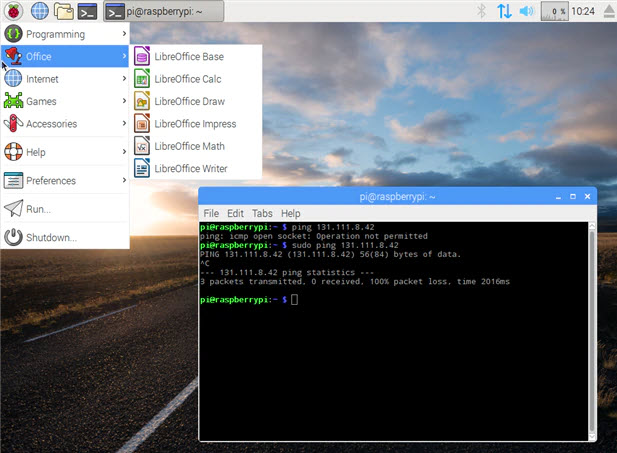Click the Preferences settings list icon
Image resolution: width=617 pixels, height=453 pixels.
pyautogui.click(x=13, y=180)
